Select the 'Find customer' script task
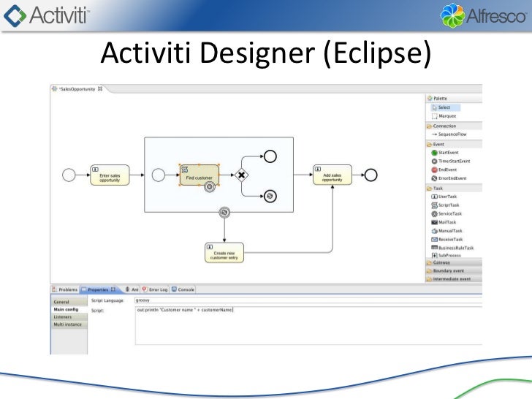This screenshot has height=399, width=532. point(199,175)
